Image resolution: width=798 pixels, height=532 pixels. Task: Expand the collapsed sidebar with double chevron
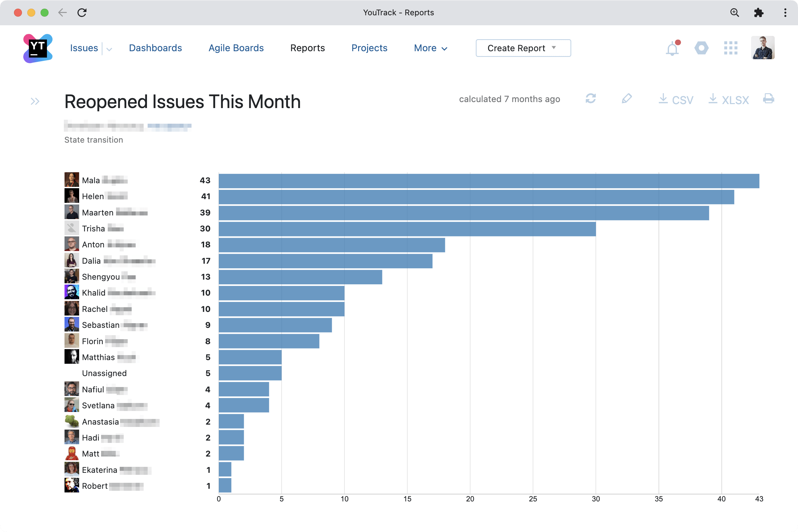(35, 101)
